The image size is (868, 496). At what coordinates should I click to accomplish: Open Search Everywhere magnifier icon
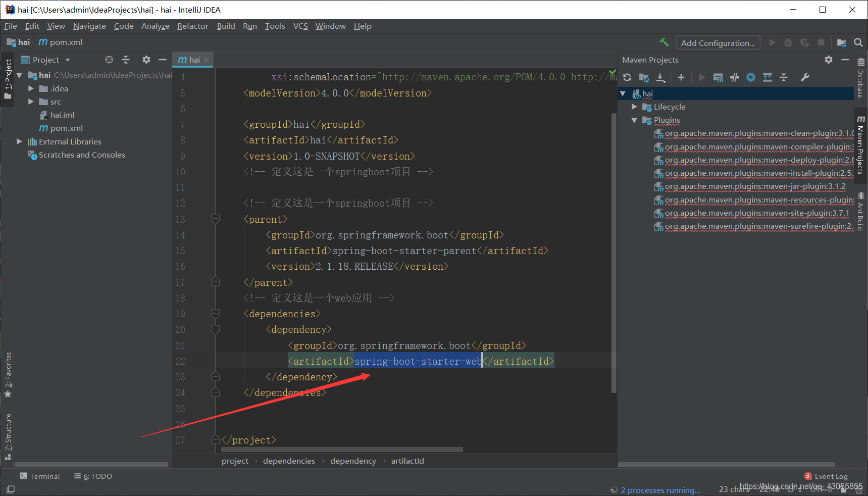coord(858,43)
